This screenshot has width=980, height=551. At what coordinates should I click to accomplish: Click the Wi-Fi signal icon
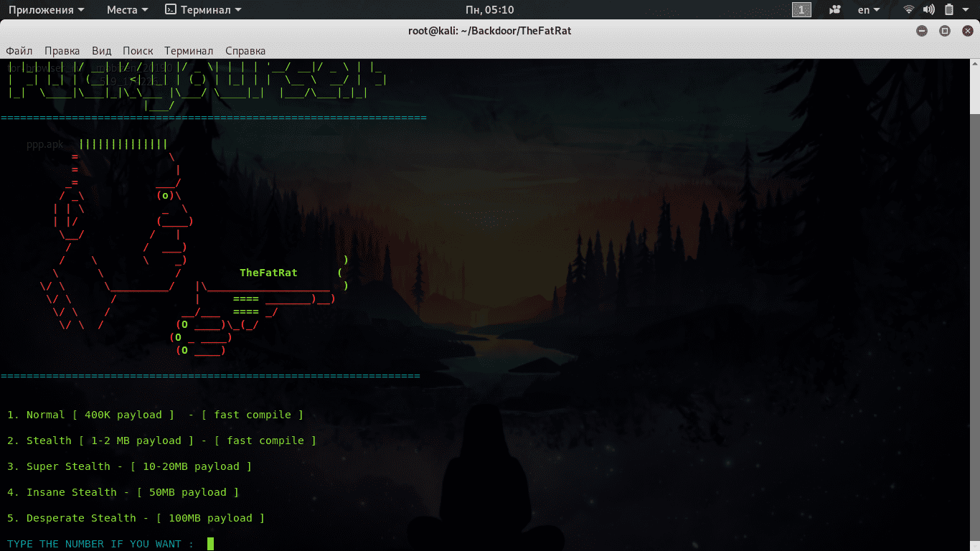click(x=909, y=10)
